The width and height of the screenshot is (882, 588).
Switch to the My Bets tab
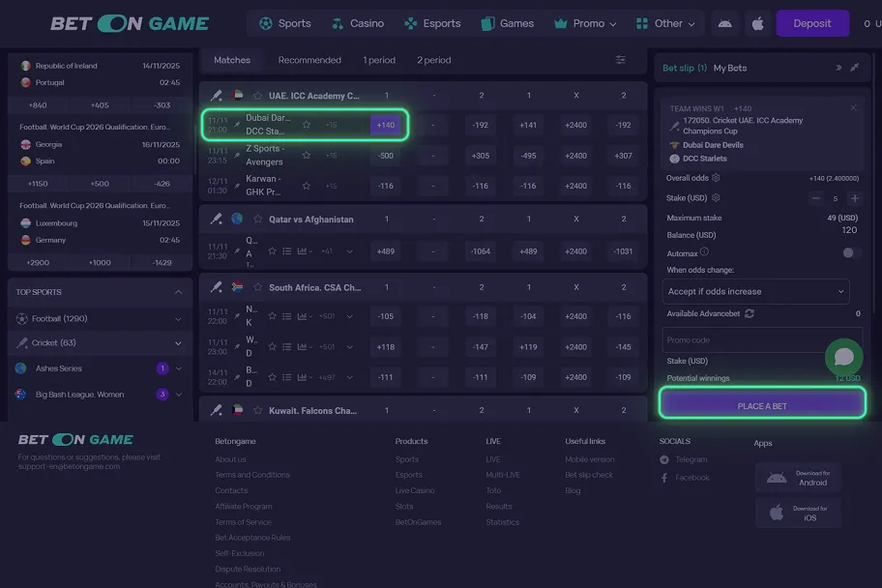(x=730, y=69)
